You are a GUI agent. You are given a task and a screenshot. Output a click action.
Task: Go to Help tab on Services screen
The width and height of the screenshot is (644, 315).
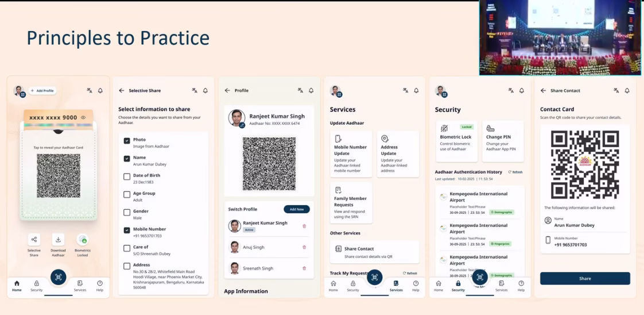point(416,286)
